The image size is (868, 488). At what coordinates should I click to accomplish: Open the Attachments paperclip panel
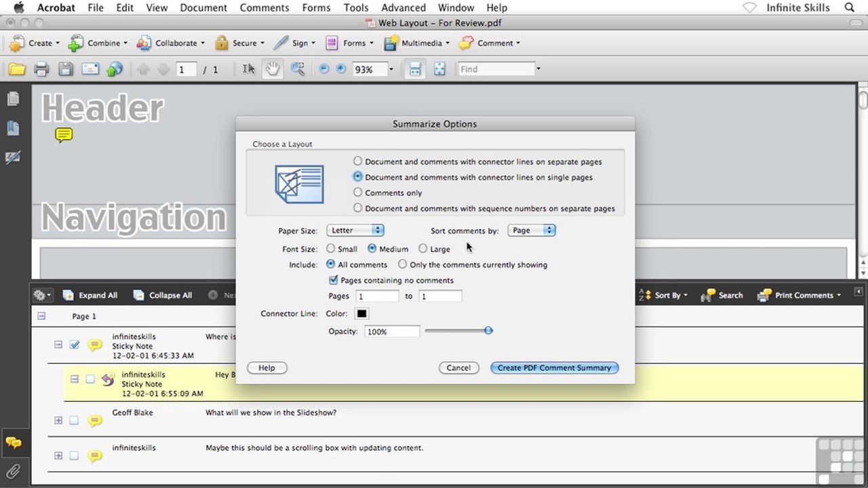(x=13, y=471)
